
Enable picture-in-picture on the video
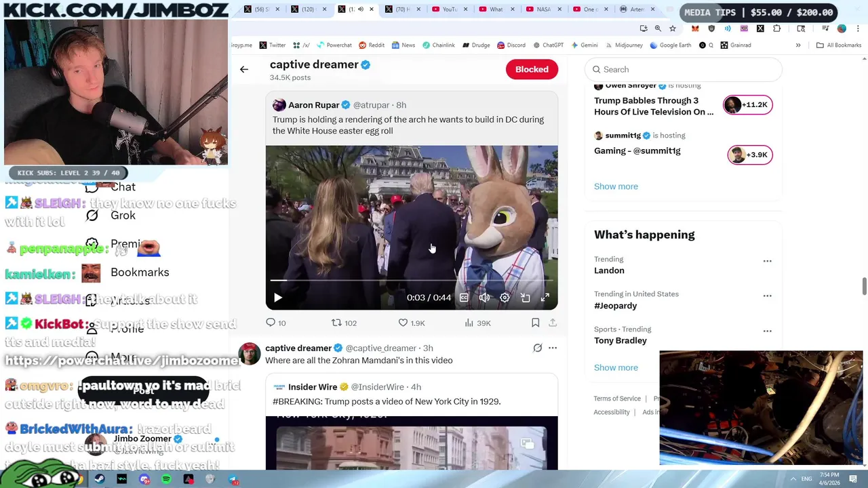coord(525,298)
